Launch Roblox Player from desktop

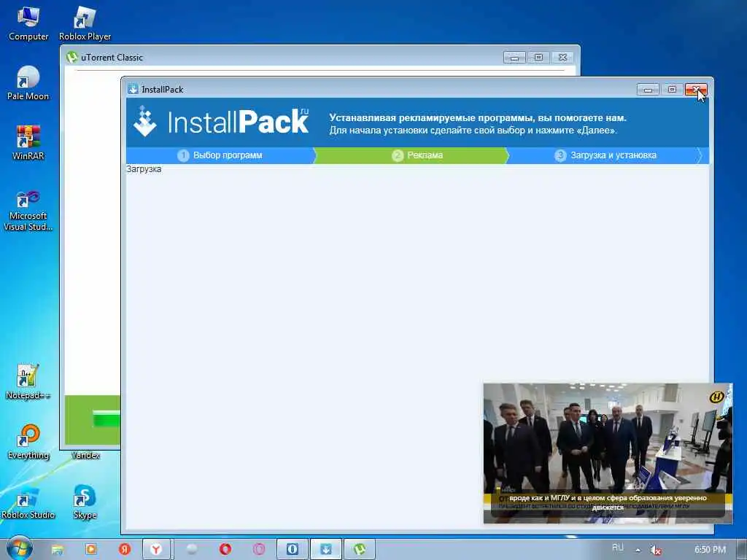(x=85, y=24)
